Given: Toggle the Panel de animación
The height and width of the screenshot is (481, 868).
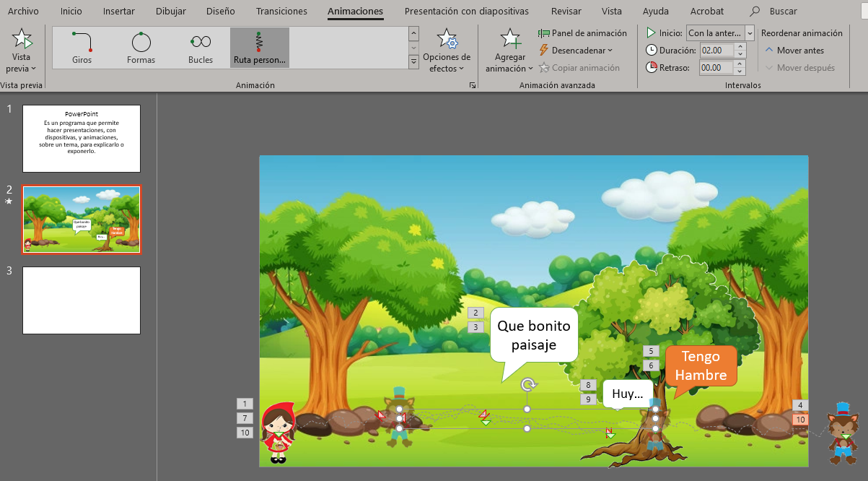Looking at the screenshot, I should pyautogui.click(x=583, y=33).
